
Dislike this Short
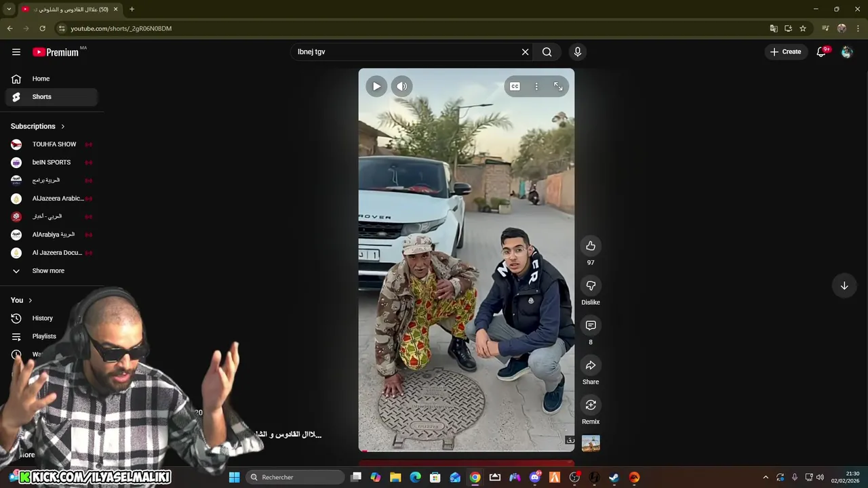[x=591, y=285]
